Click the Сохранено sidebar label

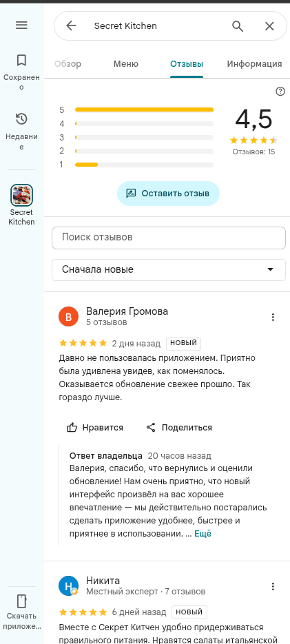[21, 82]
